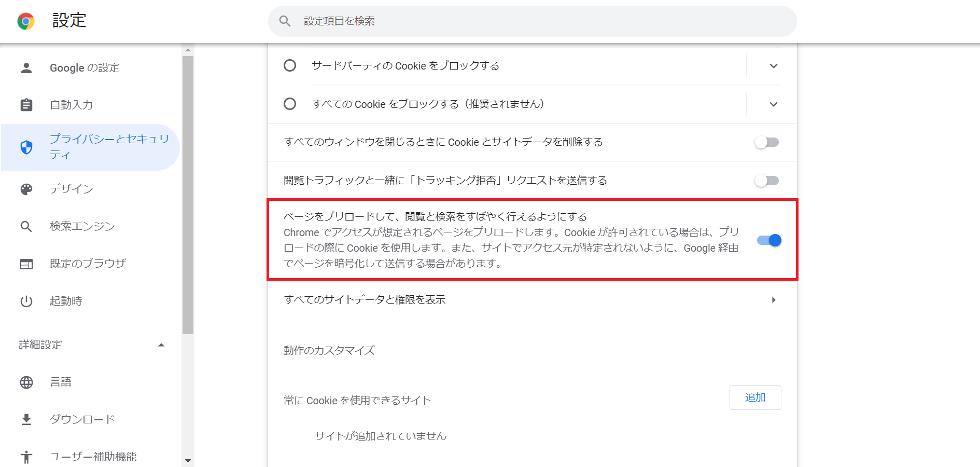Collapse the 詳細設定 section arrow
Screen dimensions: 980x467
click(x=161, y=344)
